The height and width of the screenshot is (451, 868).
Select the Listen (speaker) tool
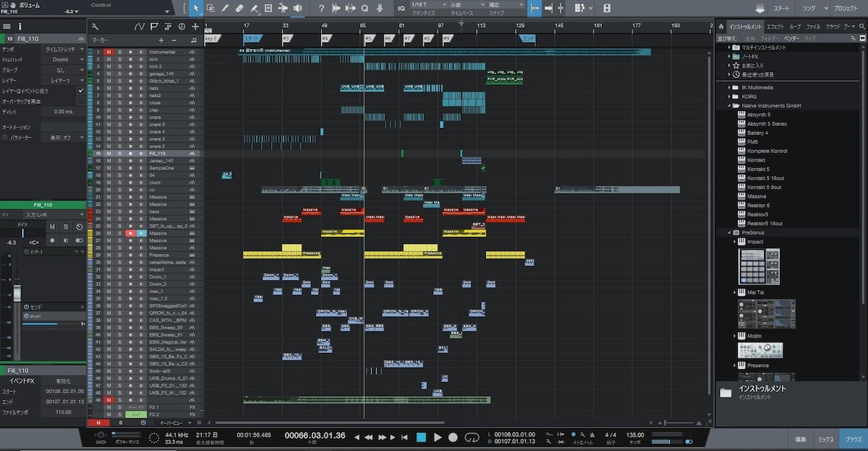(297, 8)
